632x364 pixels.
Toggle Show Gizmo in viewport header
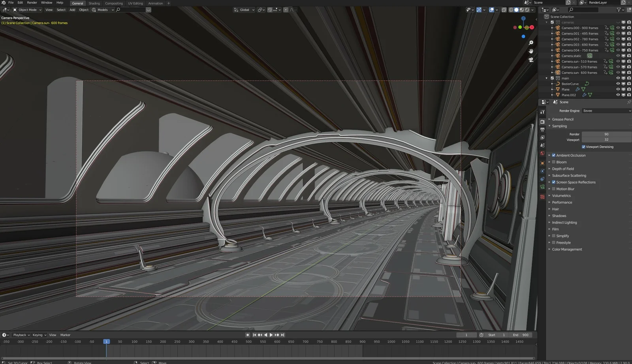pyautogui.click(x=479, y=10)
